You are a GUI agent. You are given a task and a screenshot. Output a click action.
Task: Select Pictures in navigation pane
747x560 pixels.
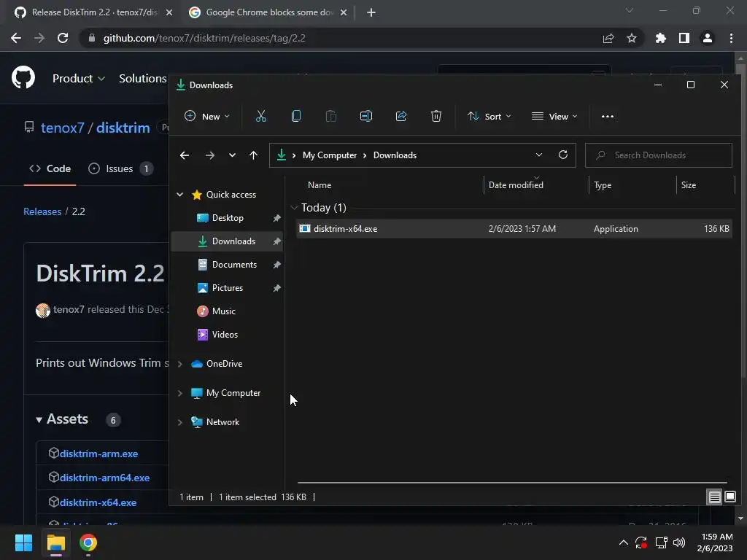point(228,287)
